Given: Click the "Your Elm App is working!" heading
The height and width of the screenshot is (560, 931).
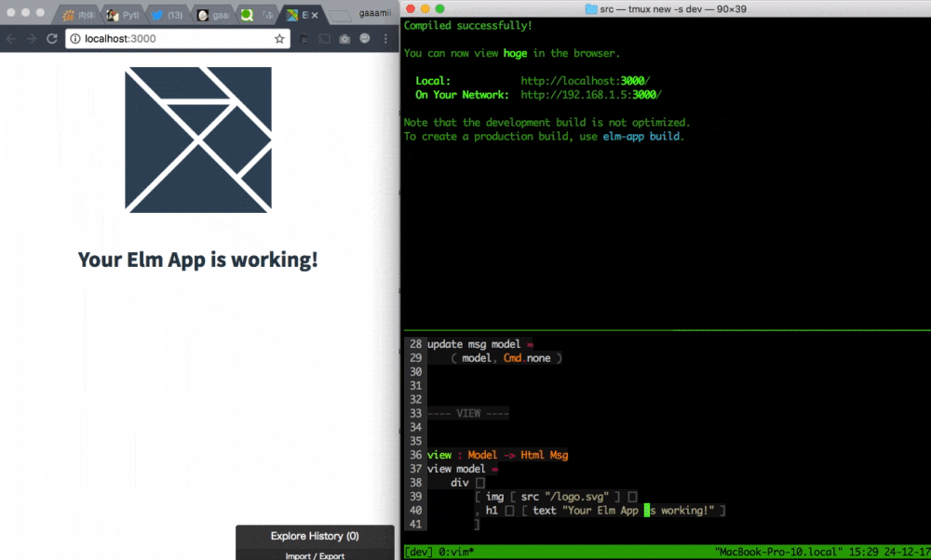Looking at the screenshot, I should click(x=198, y=260).
